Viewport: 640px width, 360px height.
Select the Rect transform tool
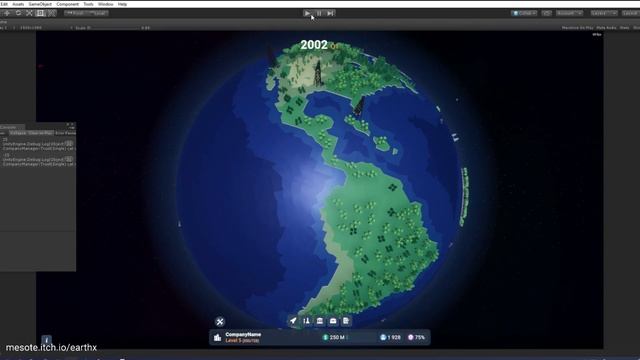40,13
